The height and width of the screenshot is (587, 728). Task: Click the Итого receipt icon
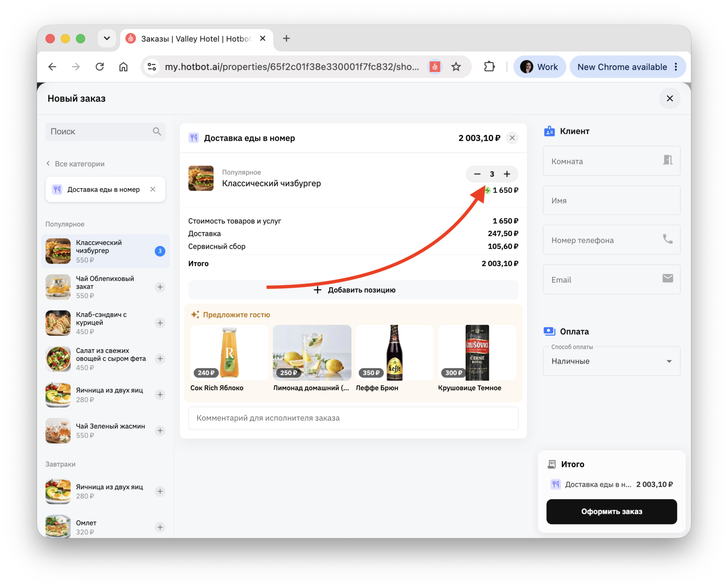pyautogui.click(x=552, y=464)
